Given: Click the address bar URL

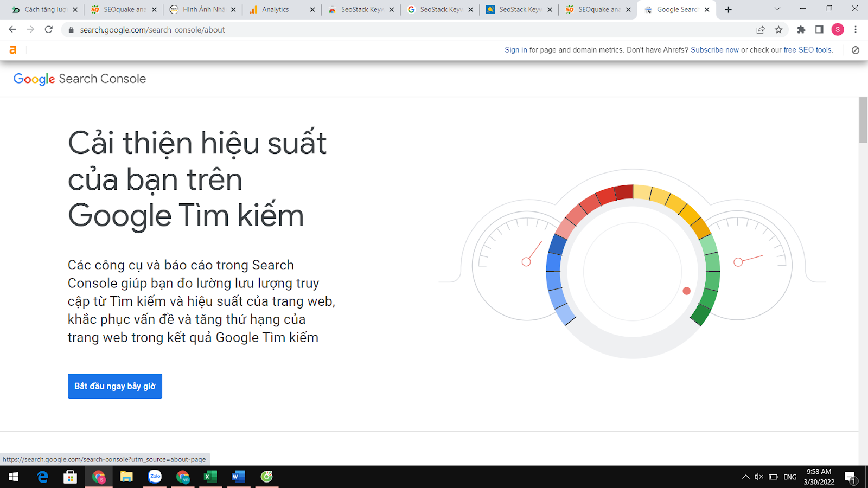Looking at the screenshot, I should (152, 30).
